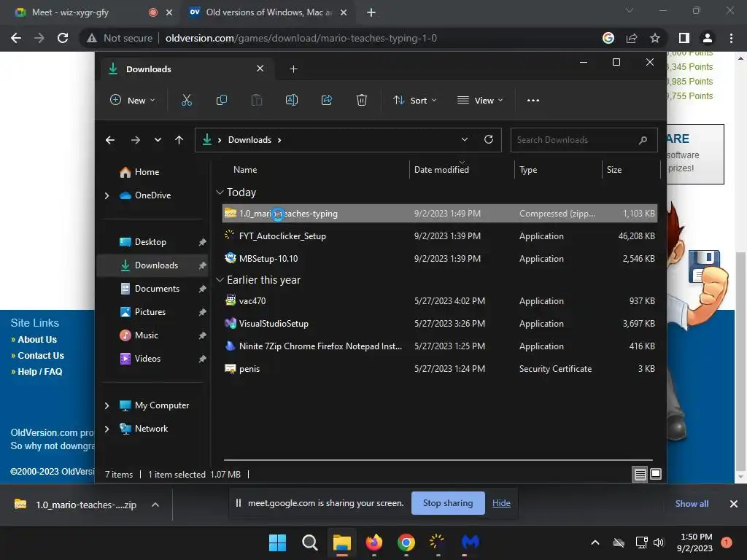Image resolution: width=747 pixels, height=560 pixels.
Task: Open Windows Start menu
Action: click(x=277, y=542)
